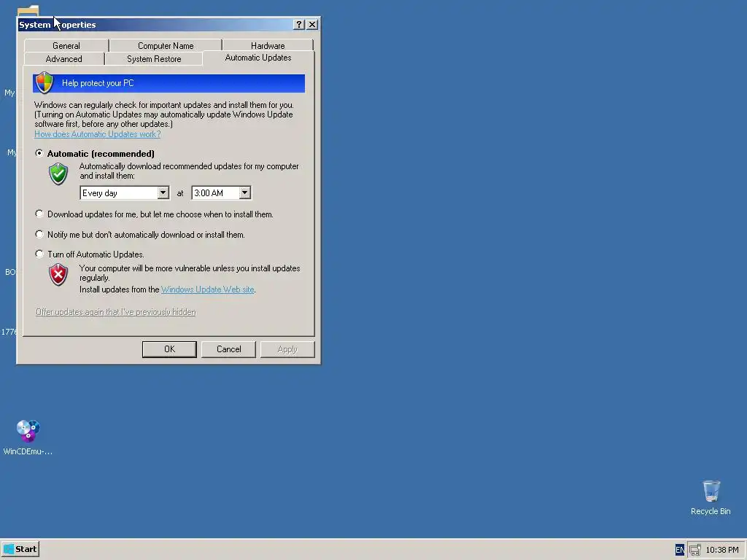Select the Automatic Updates tab
Image resolution: width=747 pixels, height=560 pixels.
258,58
